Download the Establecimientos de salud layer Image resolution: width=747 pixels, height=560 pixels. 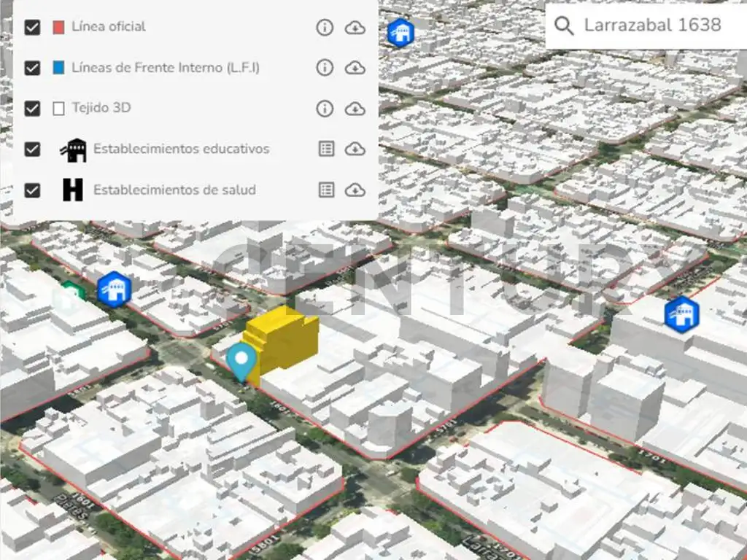pyautogui.click(x=355, y=190)
